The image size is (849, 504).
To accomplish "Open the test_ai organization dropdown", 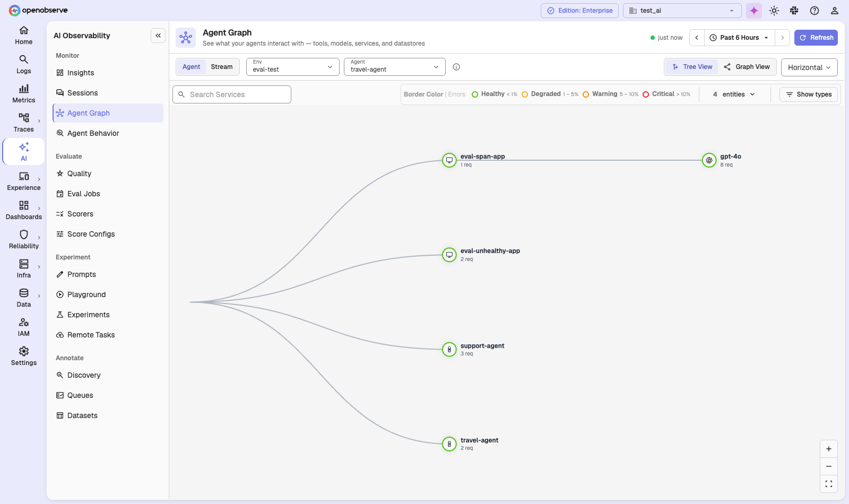I will [x=682, y=11].
